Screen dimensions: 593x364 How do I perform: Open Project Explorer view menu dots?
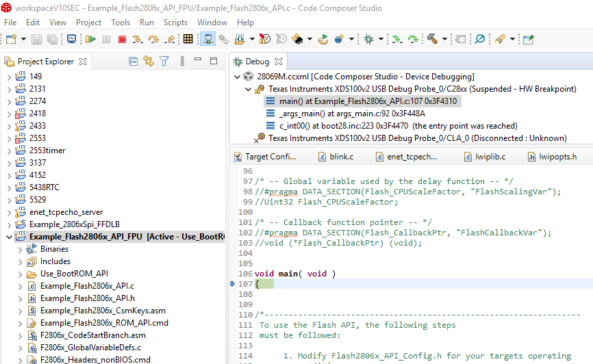[x=182, y=61]
